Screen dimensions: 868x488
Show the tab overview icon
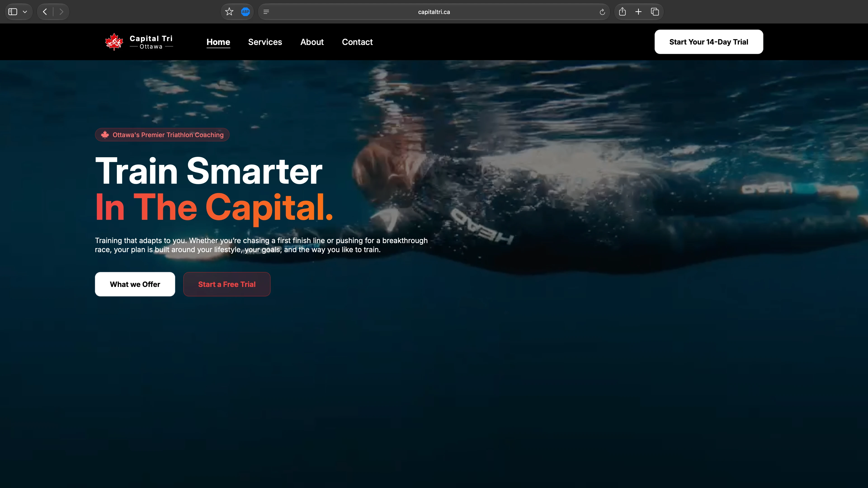tap(655, 12)
